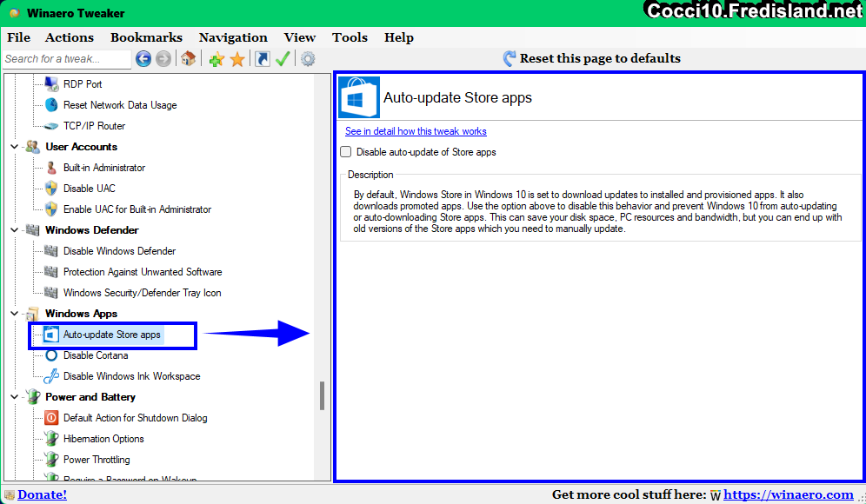Image resolution: width=866 pixels, height=504 pixels.
Task: Collapse the Windows Defender tree group
Action: point(15,230)
